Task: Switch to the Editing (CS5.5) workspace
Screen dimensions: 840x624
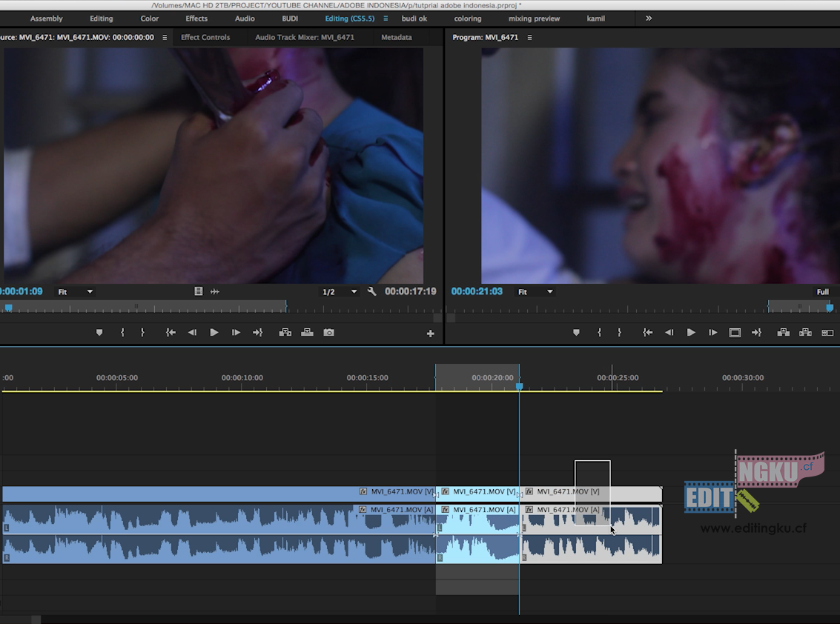Action: pyautogui.click(x=349, y=19)
